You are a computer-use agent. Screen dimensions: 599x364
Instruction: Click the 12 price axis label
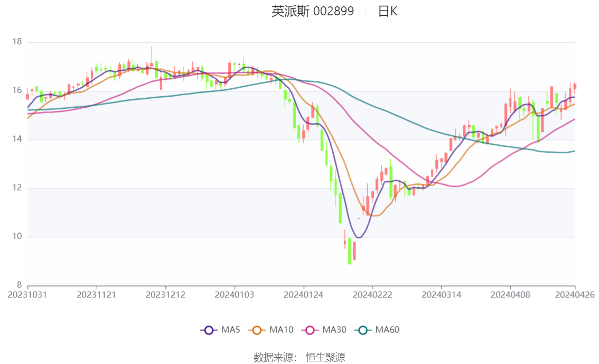pos(17,188)
